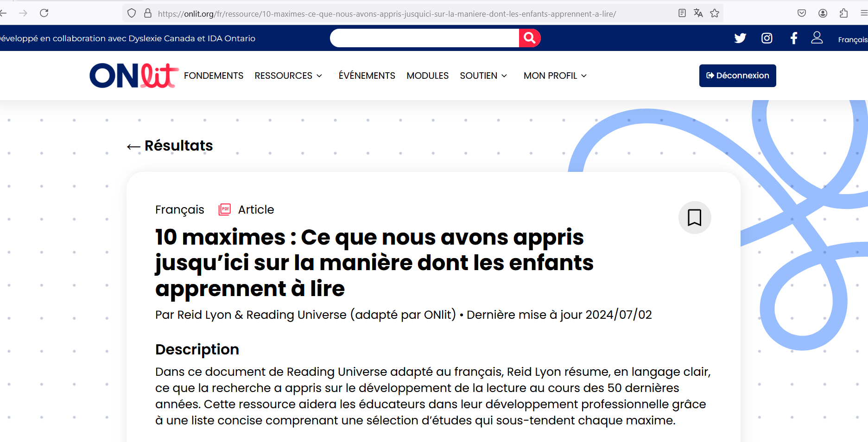Viewport: 868px width, 442px height.
Task: Click the ONlit logo
Action: 134,76
